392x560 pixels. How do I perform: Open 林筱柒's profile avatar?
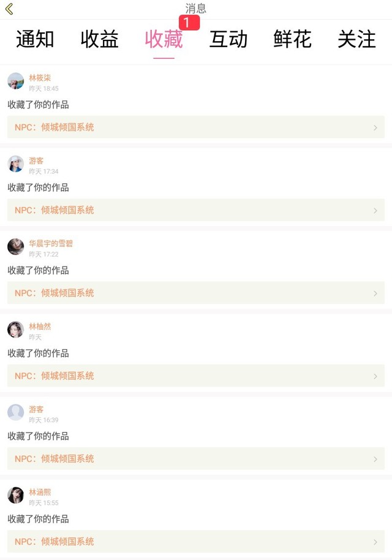click(16, 81)
